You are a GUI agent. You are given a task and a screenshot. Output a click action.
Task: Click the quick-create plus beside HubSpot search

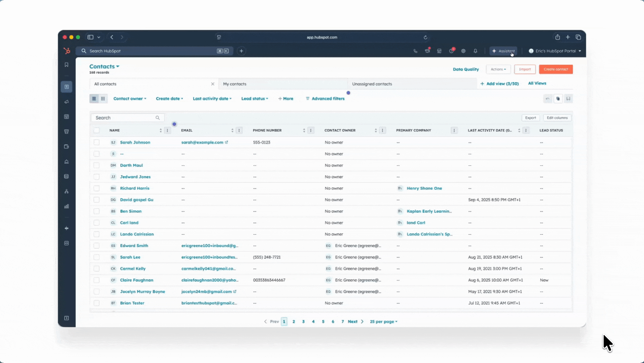pyautogui.click(x=241, y=51)
